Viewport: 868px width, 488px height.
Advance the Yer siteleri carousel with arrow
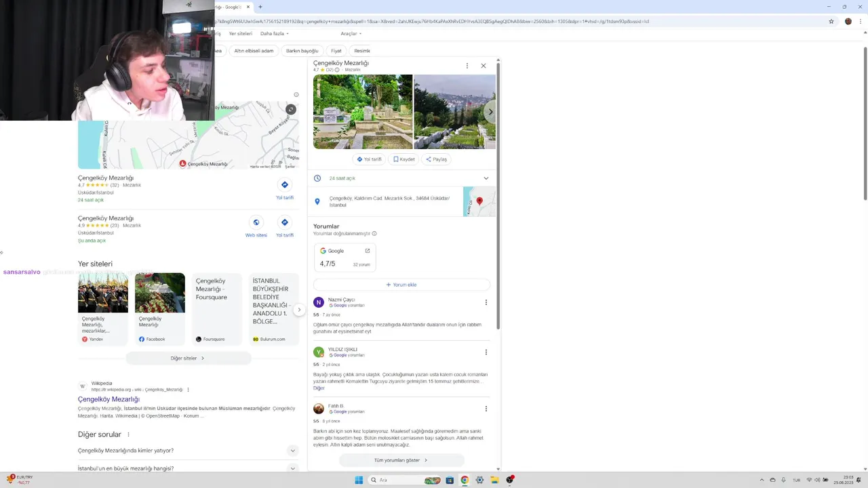click(299, 310)
